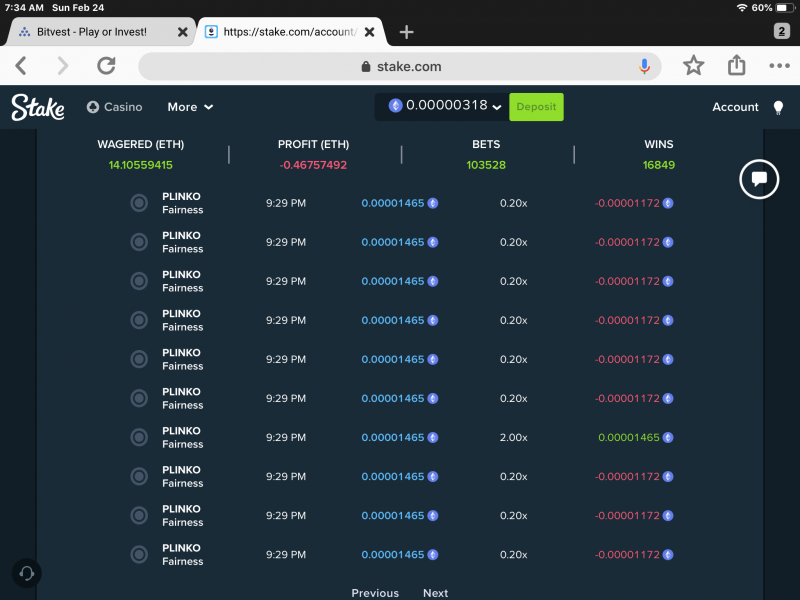Image resolution: width=800 pixels, height=600 pixels.
Task: Open the live chat bubble icon
Action: coord(759,179)
